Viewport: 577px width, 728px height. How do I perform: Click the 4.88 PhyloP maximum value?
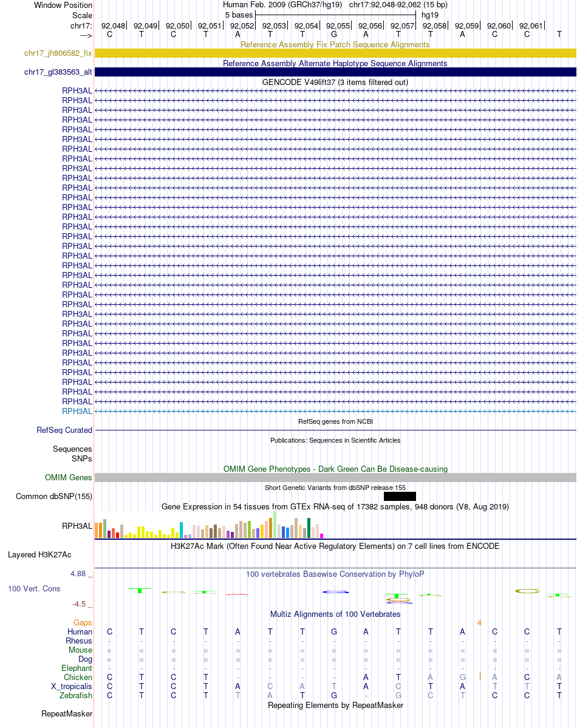click(78, 574)
